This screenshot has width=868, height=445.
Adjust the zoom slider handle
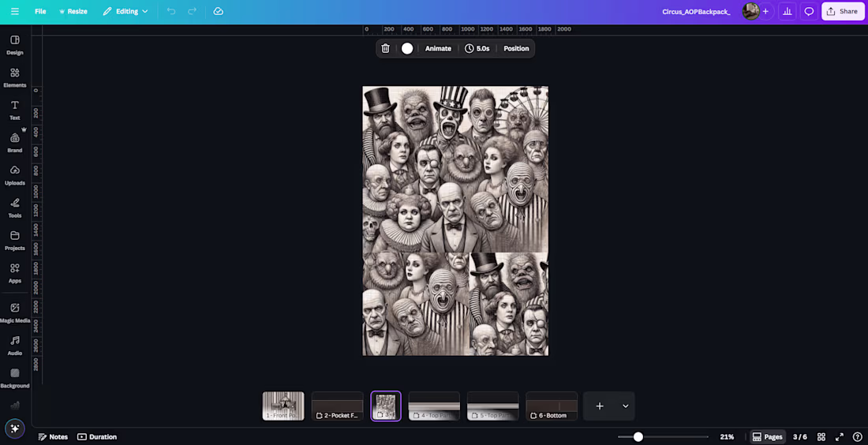(638, 436)
